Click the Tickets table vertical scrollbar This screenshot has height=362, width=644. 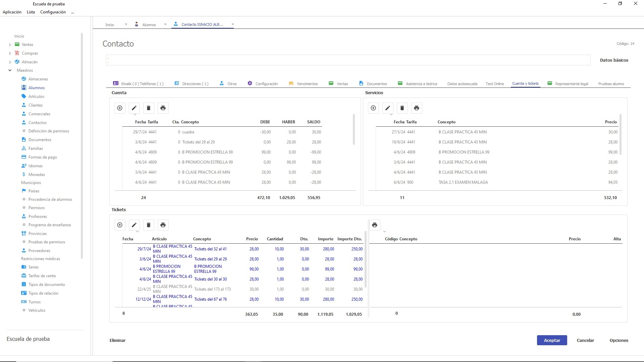[366, 260]
